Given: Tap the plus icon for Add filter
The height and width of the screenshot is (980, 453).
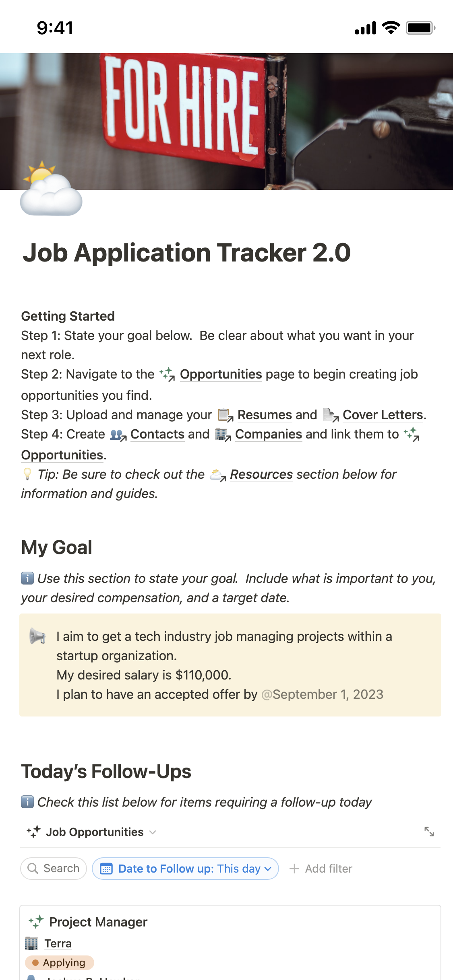Looking at the screenshot, I should tap(294, 869).
